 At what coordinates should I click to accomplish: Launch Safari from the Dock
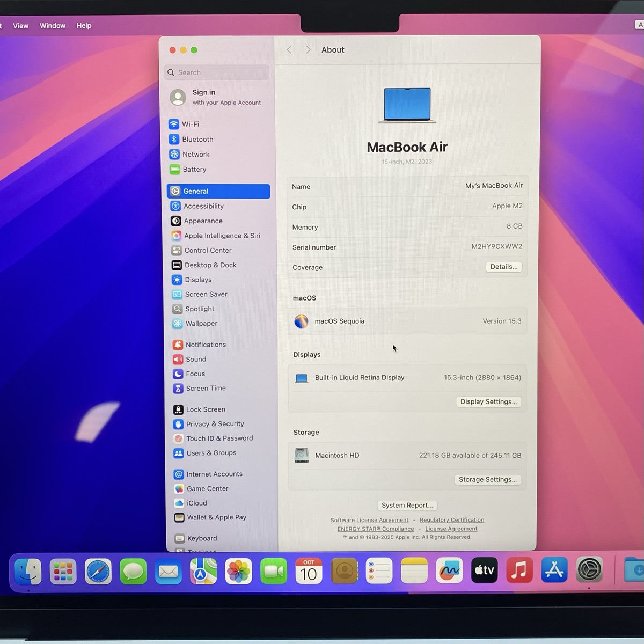click(x=98, y=572)
